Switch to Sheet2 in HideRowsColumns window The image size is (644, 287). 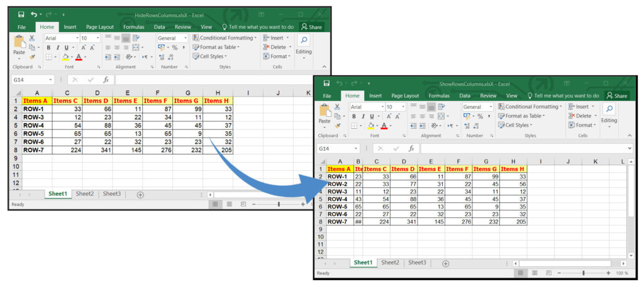pyautogui.click(x=84, y=194)
